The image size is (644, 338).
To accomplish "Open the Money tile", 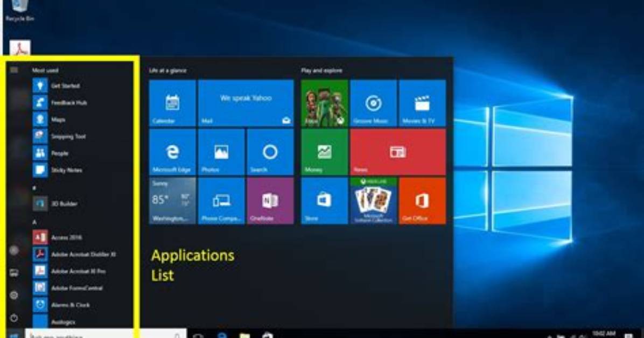I will (325, 152).
